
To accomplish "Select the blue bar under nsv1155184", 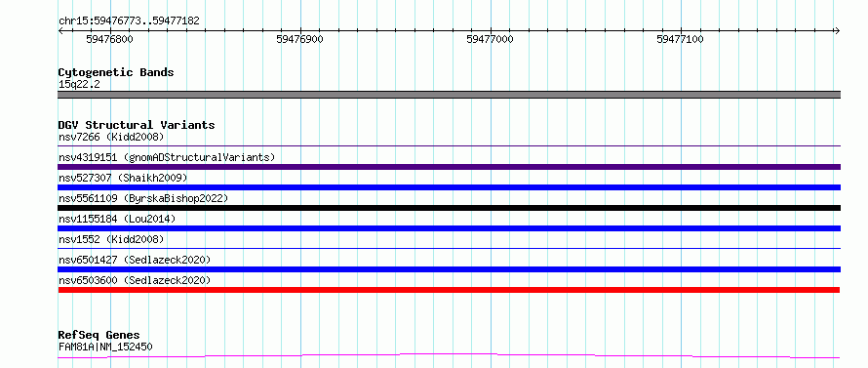I will pos(449,228).
